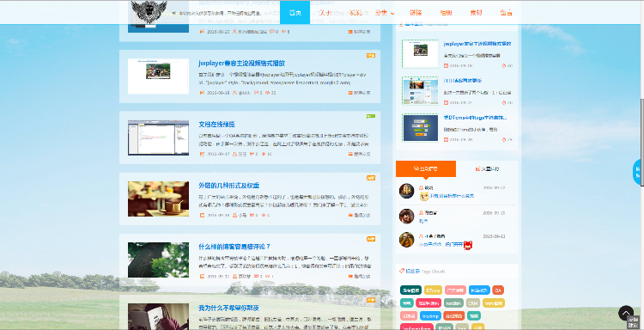Click orange badge on 外链的几种形式及权重 card

[x=371, y=178]
